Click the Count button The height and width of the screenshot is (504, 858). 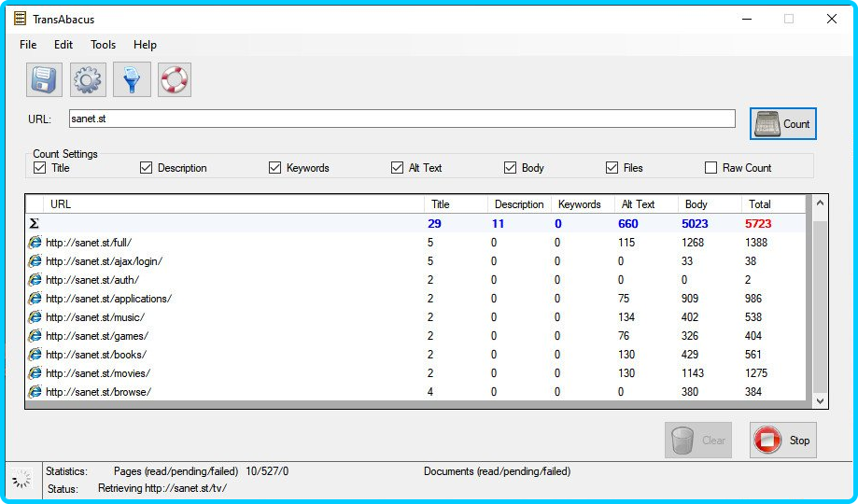click(783, 124)
